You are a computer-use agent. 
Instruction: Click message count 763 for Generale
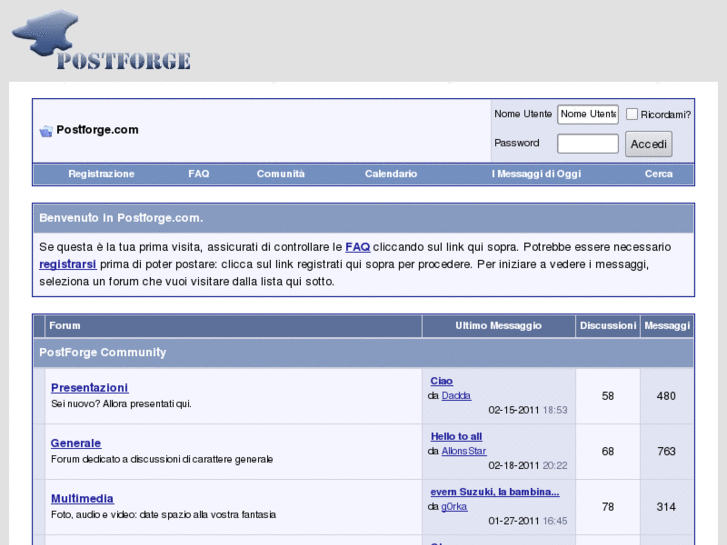pos(666,451)
